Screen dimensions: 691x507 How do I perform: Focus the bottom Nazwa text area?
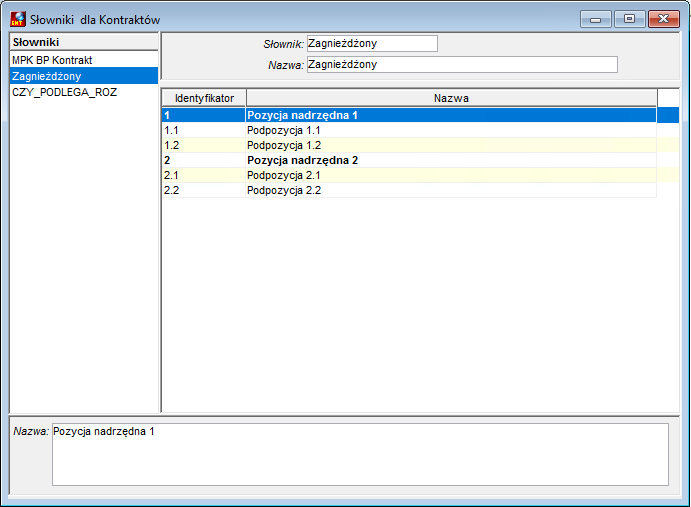[360, 455]
